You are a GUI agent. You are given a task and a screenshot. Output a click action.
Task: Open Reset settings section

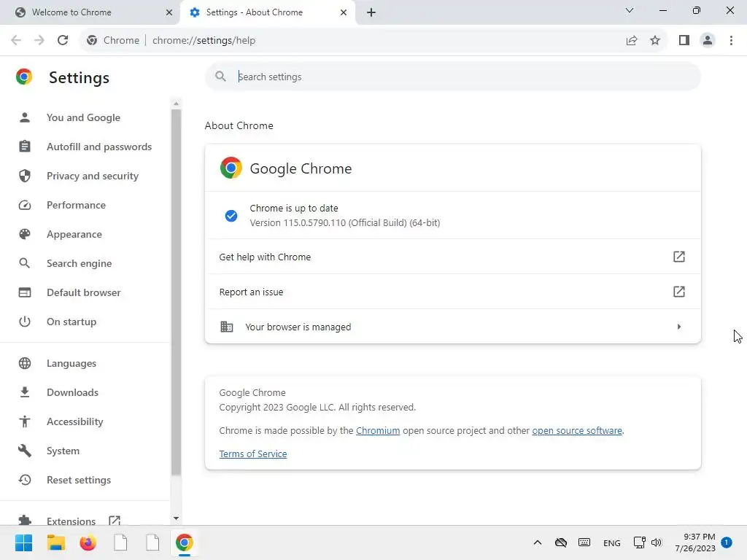point(79,480)
